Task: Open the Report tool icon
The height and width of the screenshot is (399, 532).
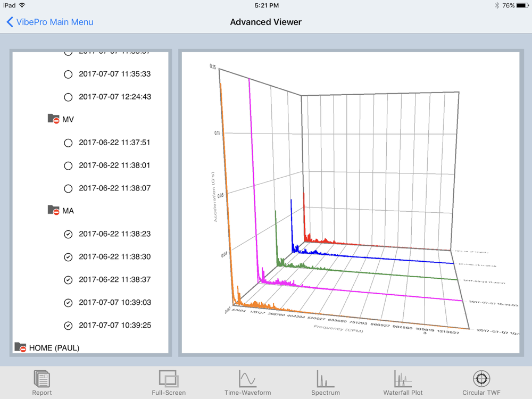Action: 42,379
